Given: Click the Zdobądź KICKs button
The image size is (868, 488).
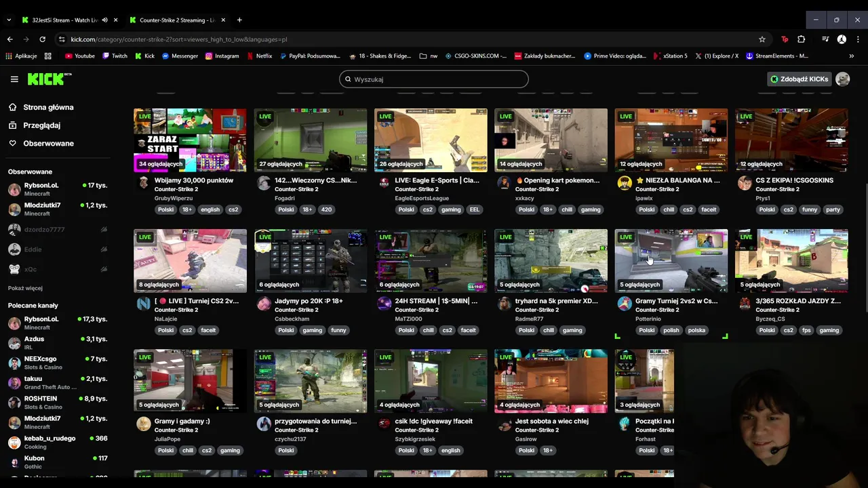Looking at the screenshot, I should coord(799,79).
